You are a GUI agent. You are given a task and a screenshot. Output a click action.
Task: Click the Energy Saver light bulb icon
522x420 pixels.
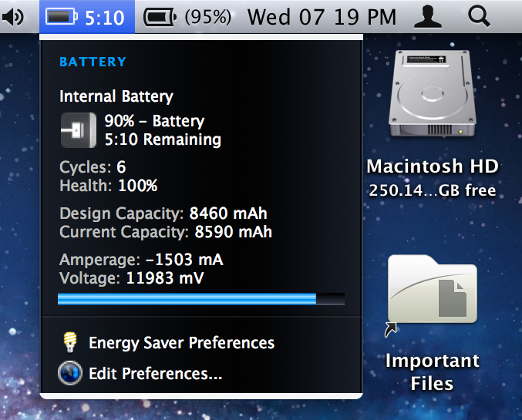click(70, 342)
